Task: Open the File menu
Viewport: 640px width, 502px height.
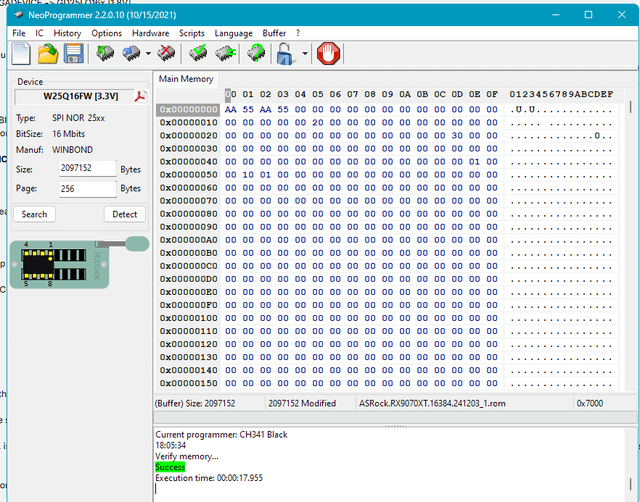Action: pyautogui.click(x=19, y=33)
